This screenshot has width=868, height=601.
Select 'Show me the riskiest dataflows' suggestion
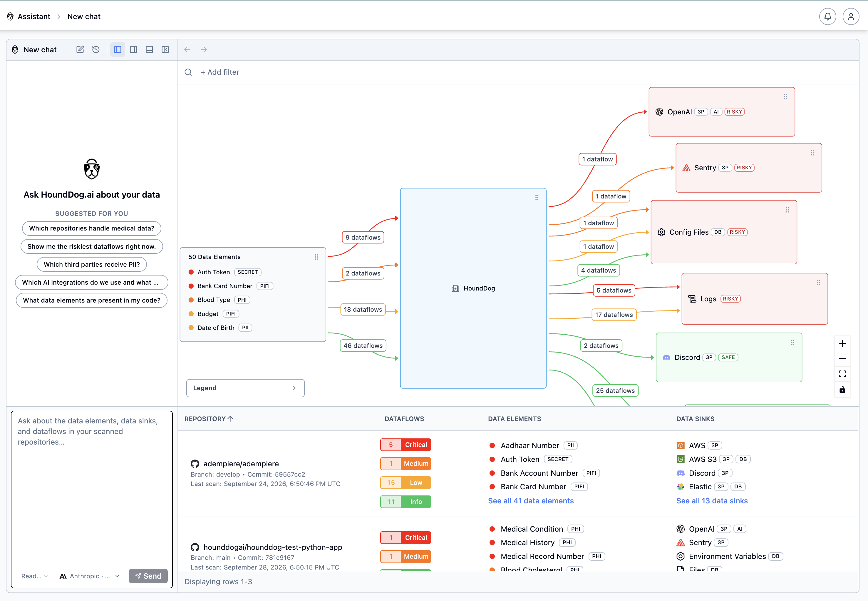pos(92,247)
